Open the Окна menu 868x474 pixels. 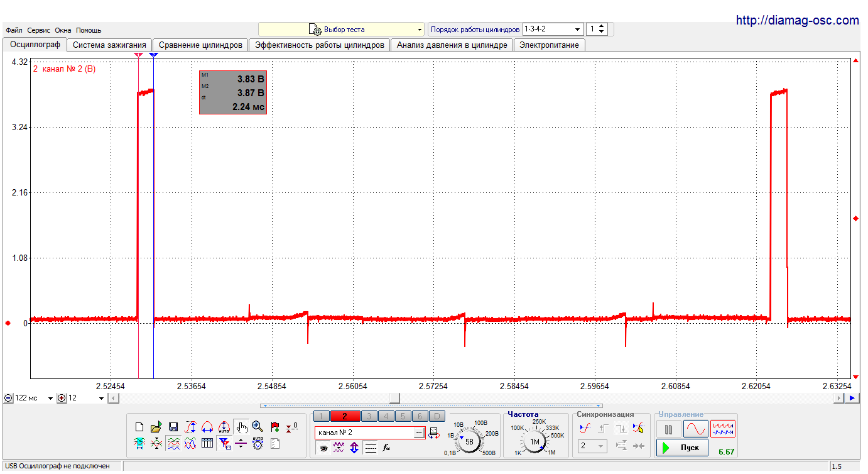pos(63,30)
